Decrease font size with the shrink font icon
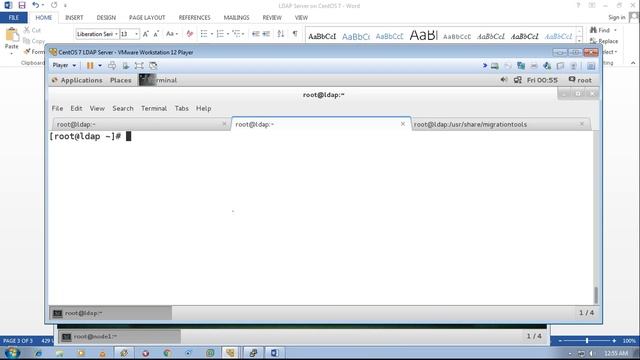 click(x=156, y=34)
